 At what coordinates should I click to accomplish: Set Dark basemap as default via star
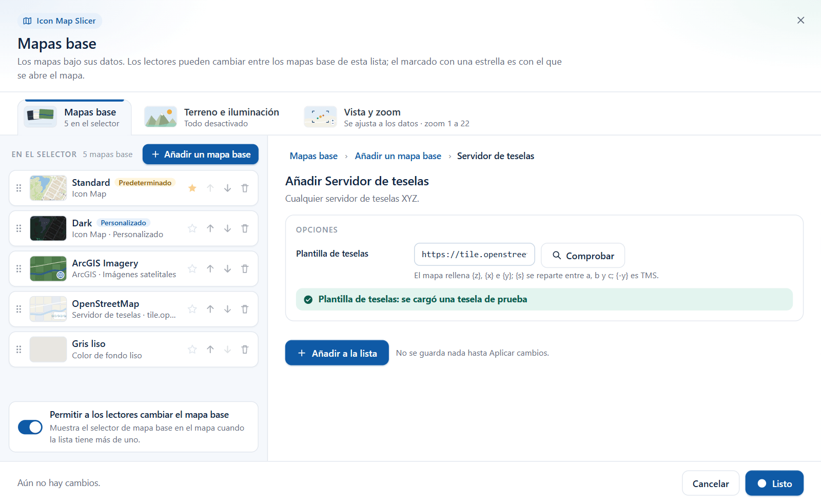coord(192,228)
